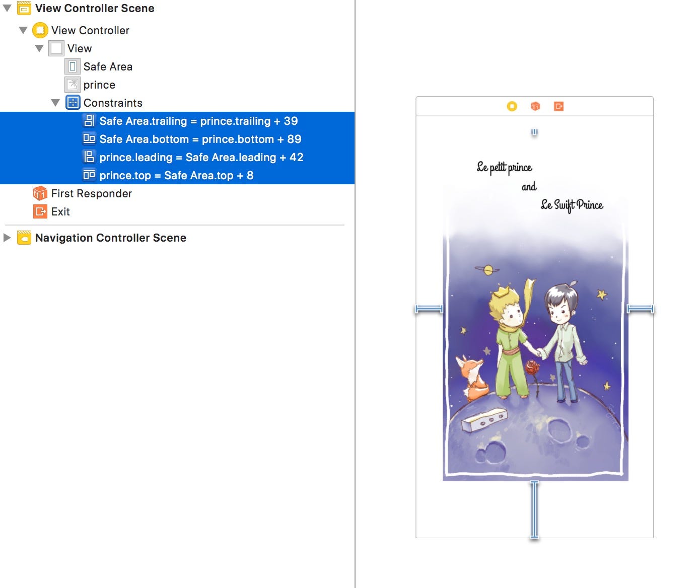The width and height of the screenshot is (700, 588).
Task: Select prince.leading = Safe Area.leading + 42
Action: [x=177, y=157]
